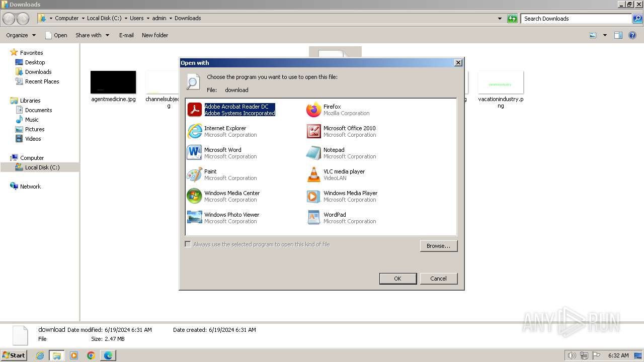Viewport: 644px width, 362px height.
Task: Select Windows Media Player icon
Action: [313, 196]
